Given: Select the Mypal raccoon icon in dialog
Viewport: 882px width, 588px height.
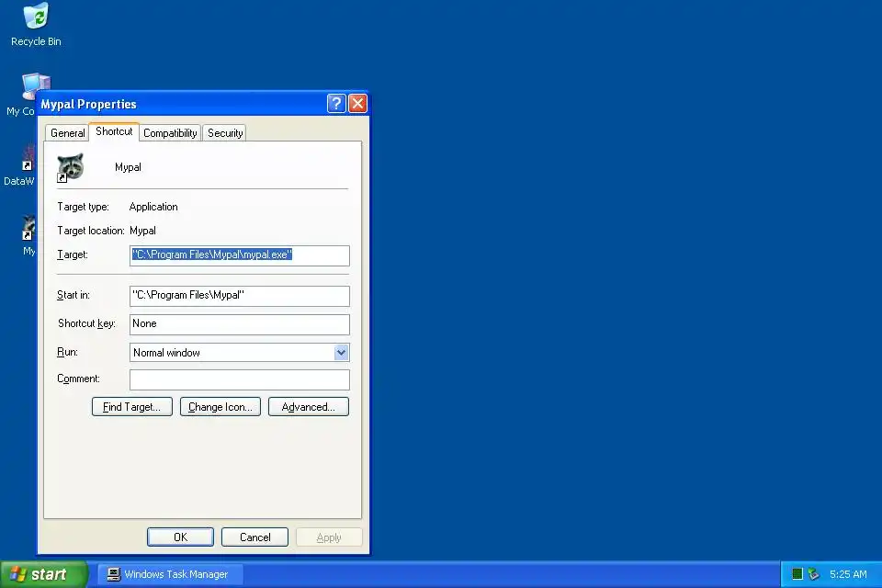Looking at the screenshot, I should (71, 168).
